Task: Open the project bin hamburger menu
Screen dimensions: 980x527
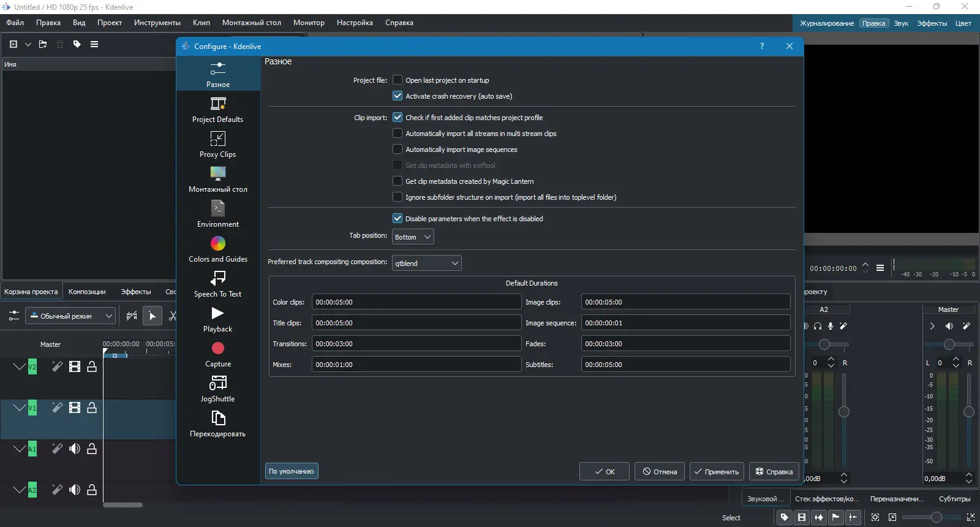Action: (x=94, y=44)
